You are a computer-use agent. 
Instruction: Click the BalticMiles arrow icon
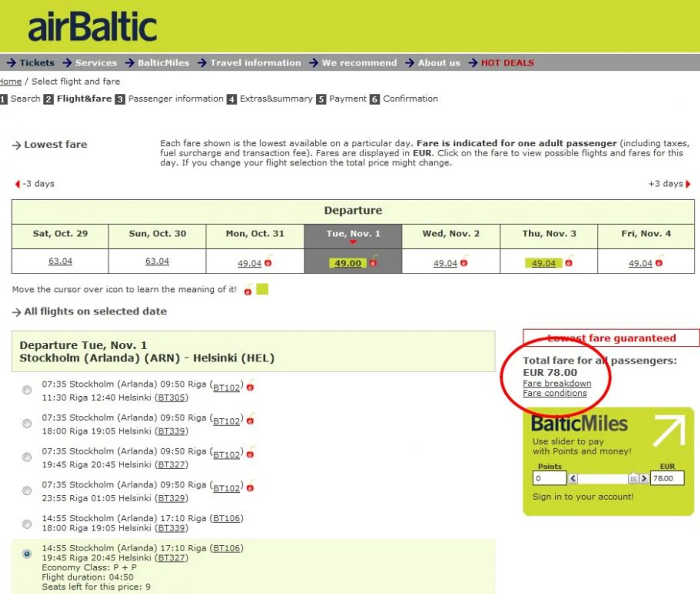670,431
